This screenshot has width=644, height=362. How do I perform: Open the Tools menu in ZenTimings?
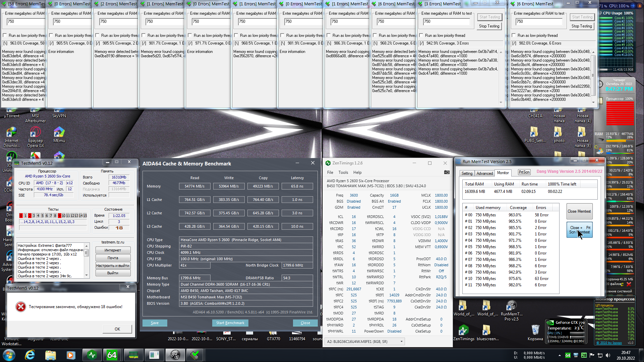point(343,172)
